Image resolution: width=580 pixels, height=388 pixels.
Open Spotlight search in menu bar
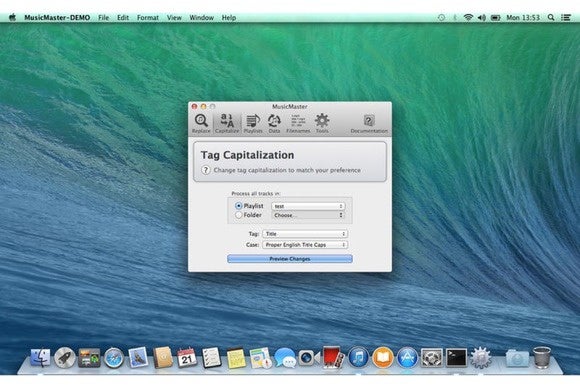(551, 17)
